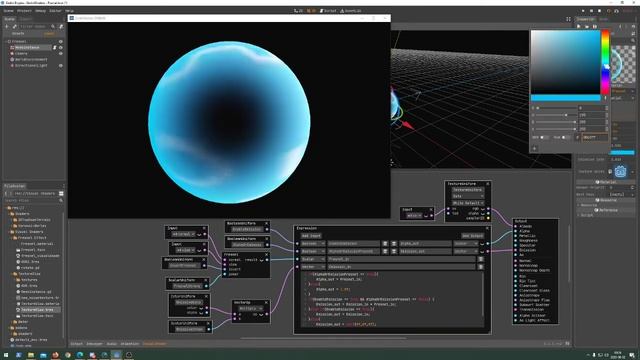Open the Debugger bottom panel
The height and width of the screenshot is (360, 640).
click(94, 344)
